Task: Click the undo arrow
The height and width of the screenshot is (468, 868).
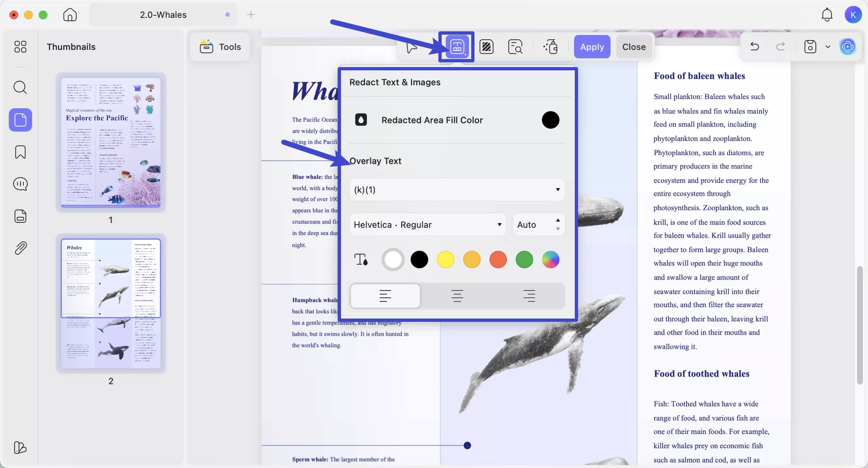Action: coord(755,47)
